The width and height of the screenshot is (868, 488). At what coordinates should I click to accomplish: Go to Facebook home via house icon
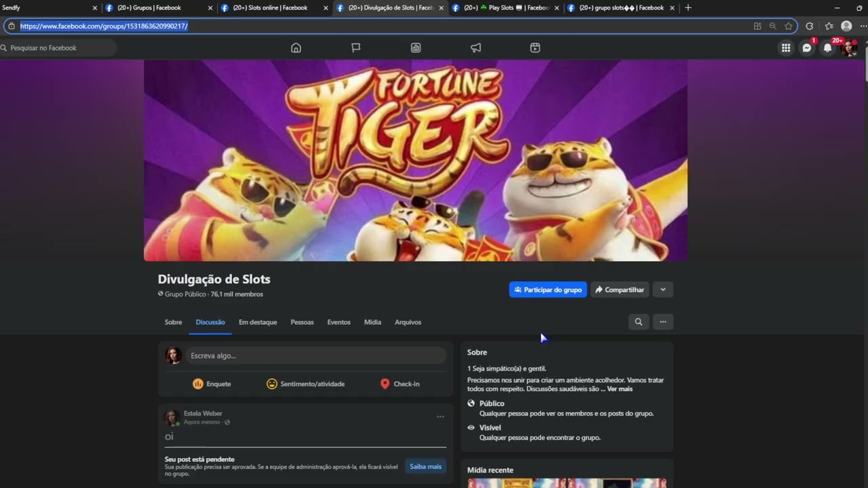pos(296,47)
